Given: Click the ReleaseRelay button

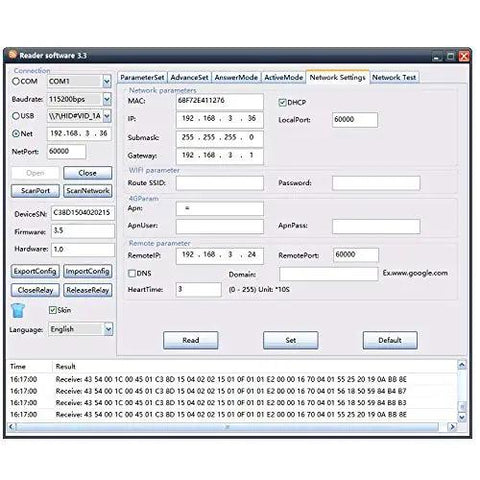Looking at the screenshot, I should [x=88, y=290].
